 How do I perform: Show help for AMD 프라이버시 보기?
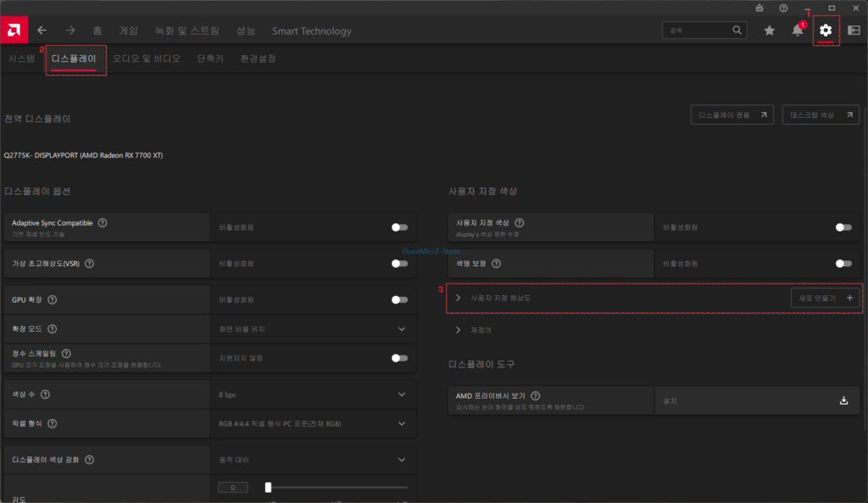pyautogui.click(x=536, y=396)
